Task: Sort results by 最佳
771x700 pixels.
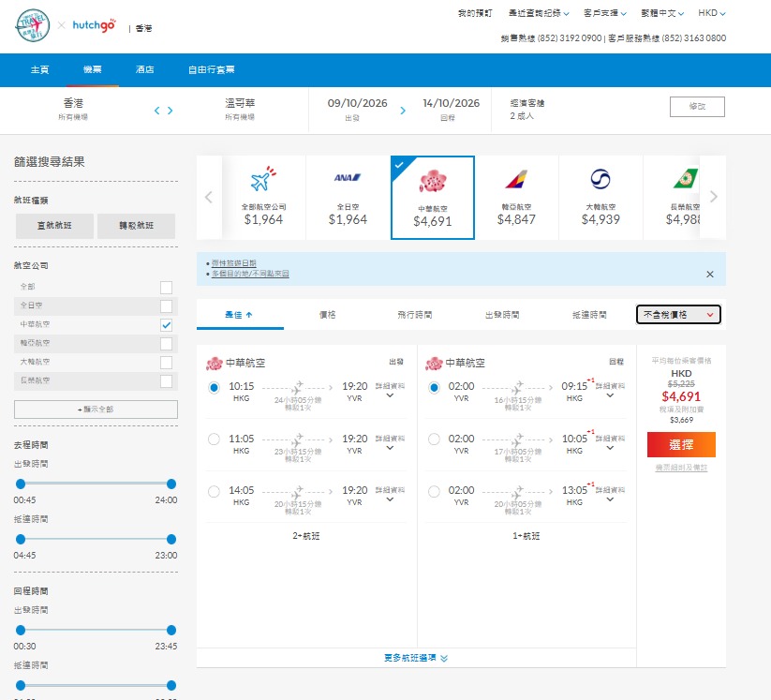Action: point(240,315)
